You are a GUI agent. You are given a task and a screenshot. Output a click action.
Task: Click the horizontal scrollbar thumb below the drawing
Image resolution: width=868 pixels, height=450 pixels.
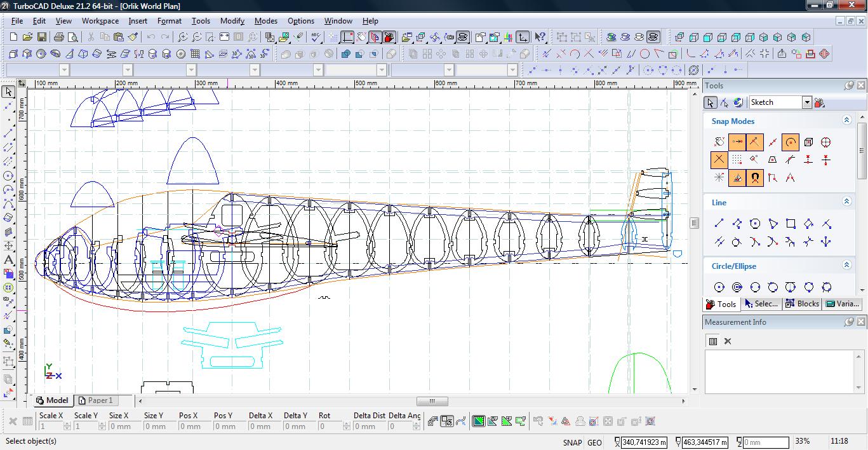(432, 401)
